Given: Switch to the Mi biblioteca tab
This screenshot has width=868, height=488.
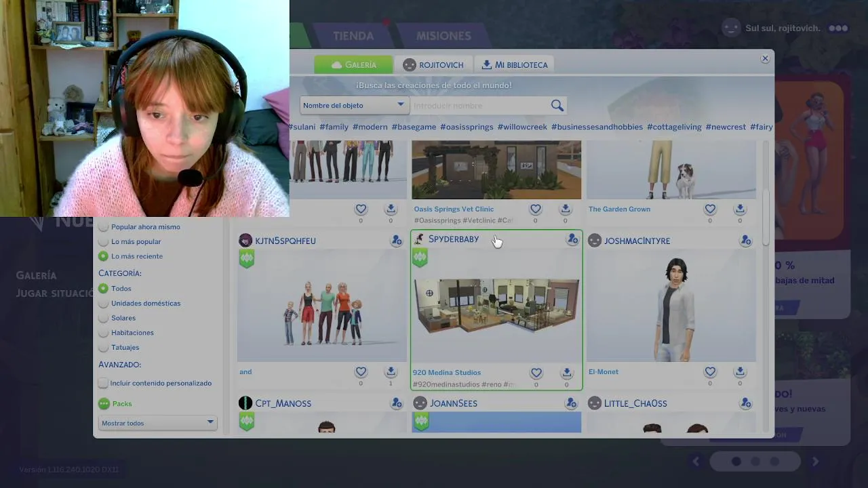Looking at the screenshot, I should (x=515, y=65).
